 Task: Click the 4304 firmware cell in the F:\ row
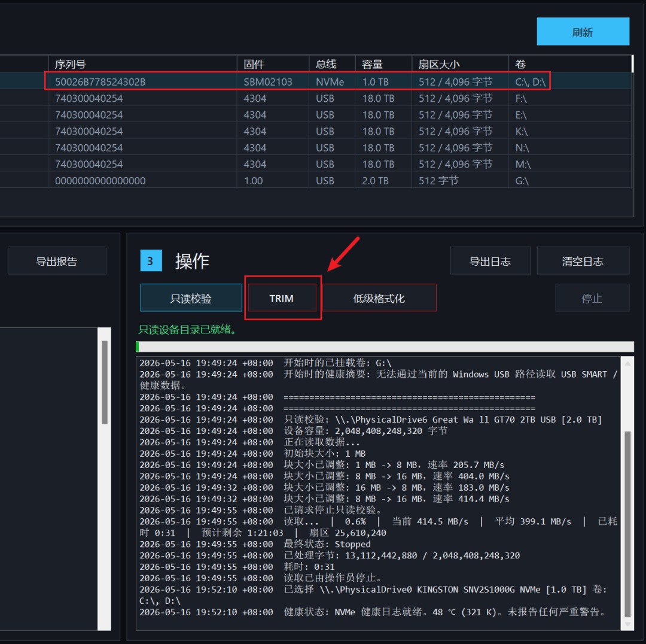pos(255,98)
